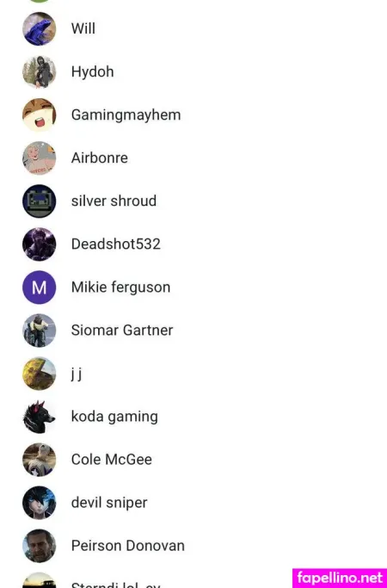Select the Peirson Donovan list entry
387x588 pixels.
193,546
